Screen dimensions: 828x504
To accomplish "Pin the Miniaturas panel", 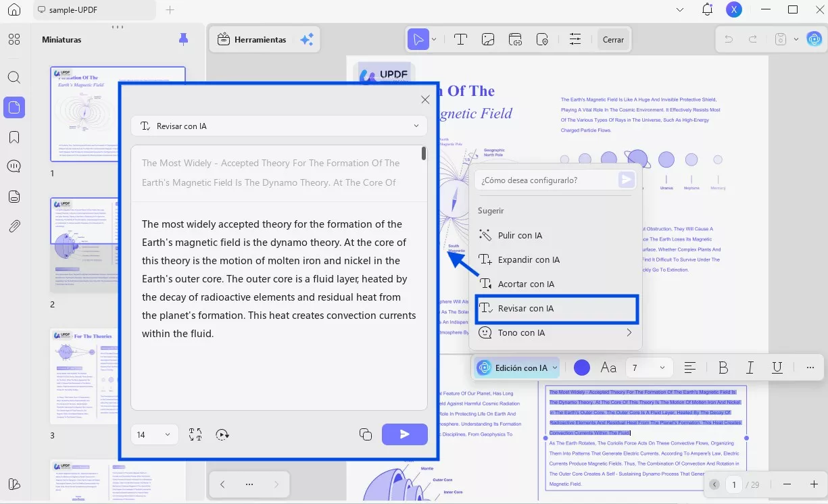I will 183,39.
